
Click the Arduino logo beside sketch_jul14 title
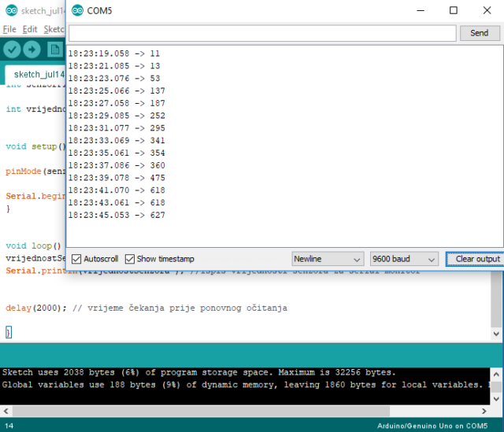(x=9, y=11)
